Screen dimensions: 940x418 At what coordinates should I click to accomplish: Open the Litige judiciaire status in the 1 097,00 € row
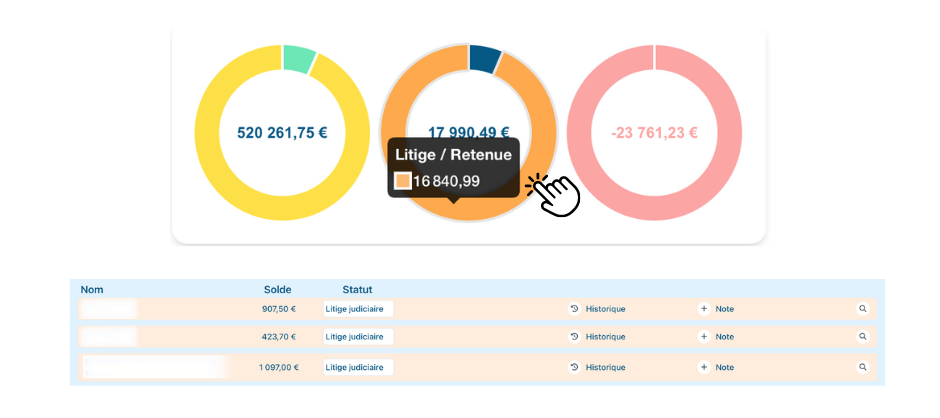tap(358, 367)
